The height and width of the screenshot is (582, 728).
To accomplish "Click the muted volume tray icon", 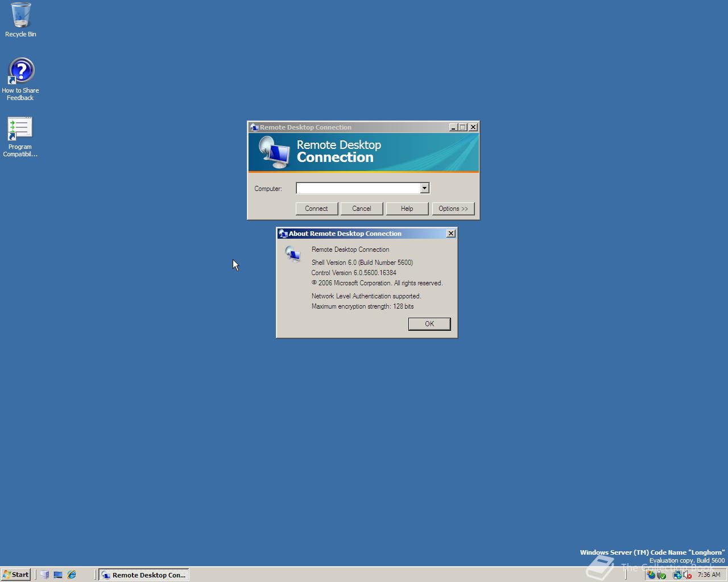I will click(x=687, y=575).
